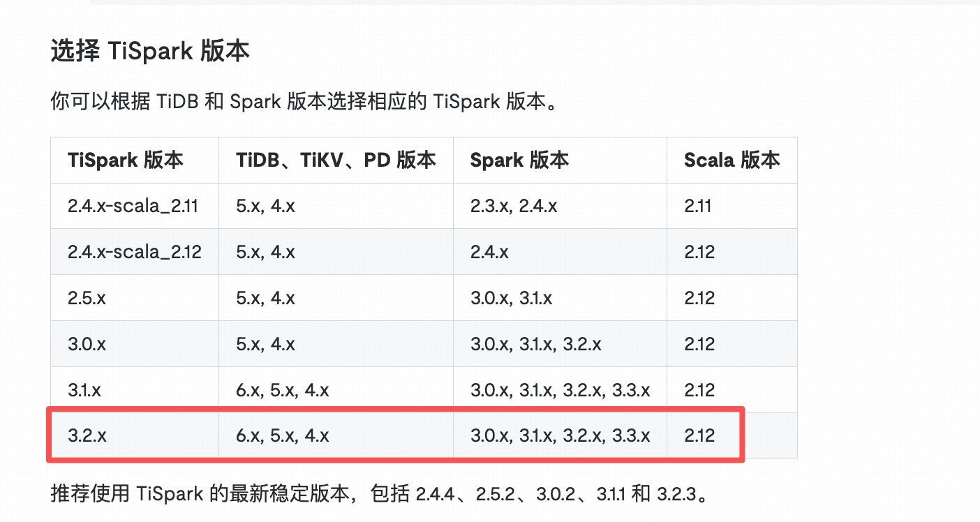This screenshot has height=522, width=980.
Task: Click the Scala "2.12" cell in the highlighted 3.2.x row
Action: [699, 436]
